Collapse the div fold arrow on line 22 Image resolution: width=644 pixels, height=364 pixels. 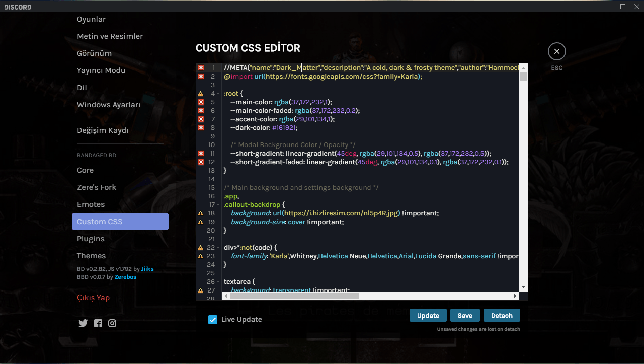tap(218, 248)
